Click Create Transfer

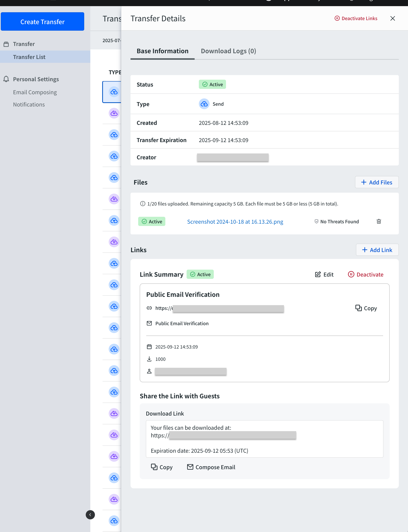[42, 21]
